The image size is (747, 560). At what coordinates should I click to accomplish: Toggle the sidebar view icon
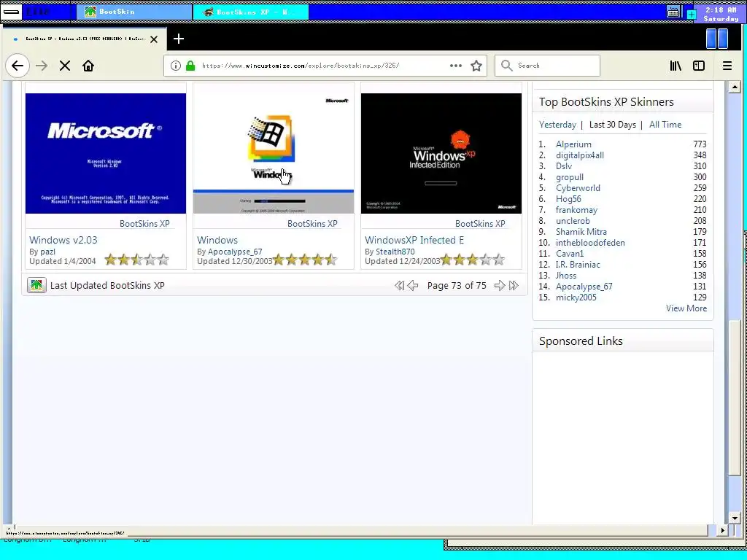699,66
